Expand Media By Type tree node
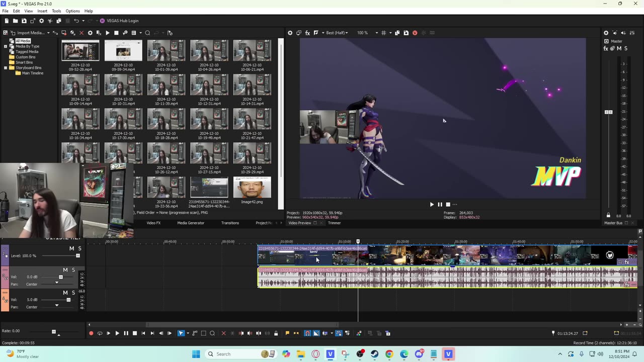 5,46
